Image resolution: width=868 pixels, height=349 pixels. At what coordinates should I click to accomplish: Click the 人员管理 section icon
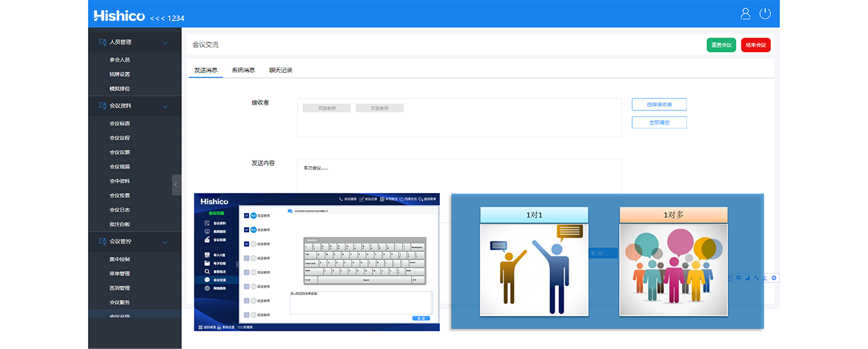pyautogui.click(x=102, y=43)
